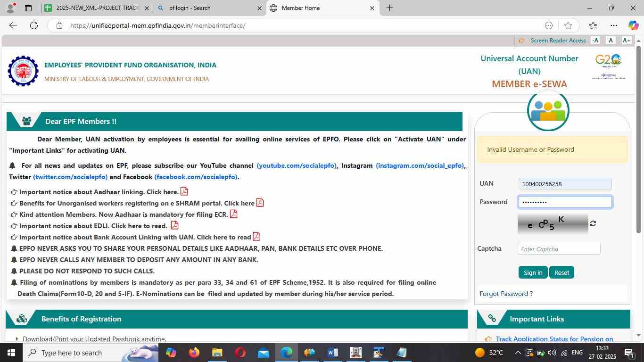Image resolution: width=644 pixels, height=362 pixels.
Task: Click the Invalid Username or Password message
Action: point(552,149)
